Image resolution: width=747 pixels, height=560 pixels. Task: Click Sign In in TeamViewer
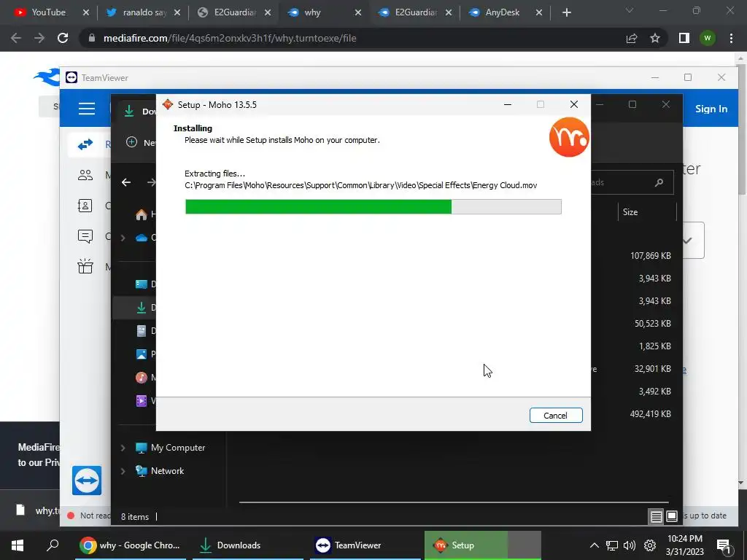click(711, 109)
